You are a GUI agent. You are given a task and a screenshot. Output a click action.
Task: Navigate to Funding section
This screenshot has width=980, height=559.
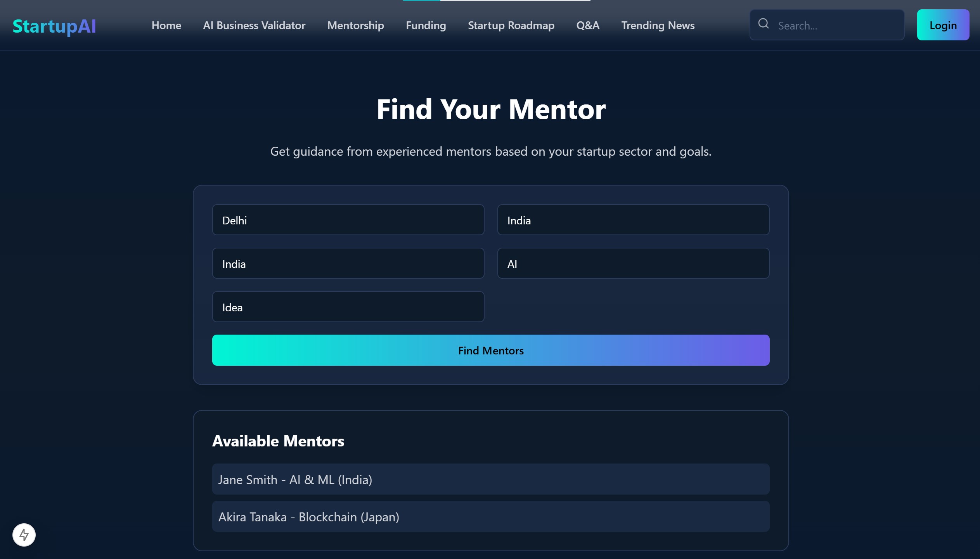[x=426, y=26]
